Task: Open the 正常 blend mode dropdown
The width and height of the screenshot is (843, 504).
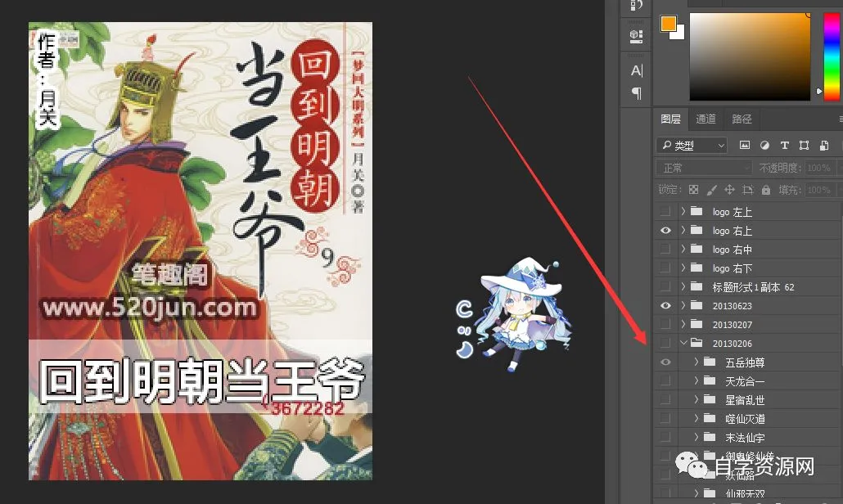Action: [x=703, y=168]
